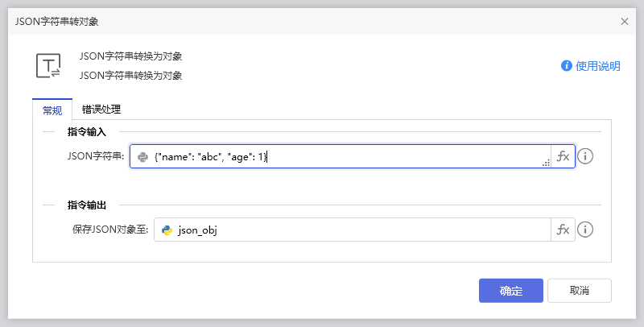This screenshot has width=644, height=327.
Task: Click the info icon beside the json_obj field
Action: tap(586, 230)
